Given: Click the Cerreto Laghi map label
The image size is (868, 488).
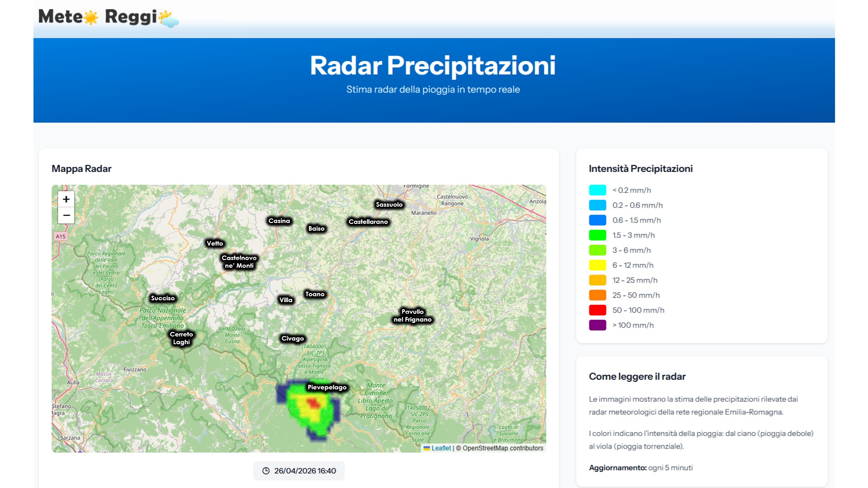Looking at the screenshot, I should click(x=181, y=338).
